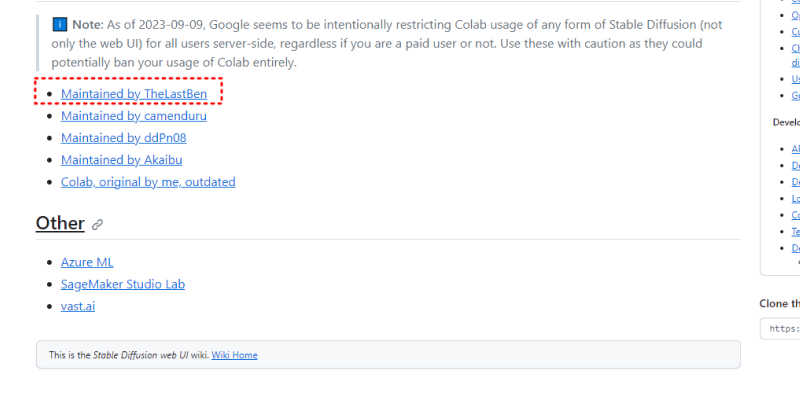Open the Azure ML link
Viewport: 800px width, 400px height.
[x=87, y=262]
